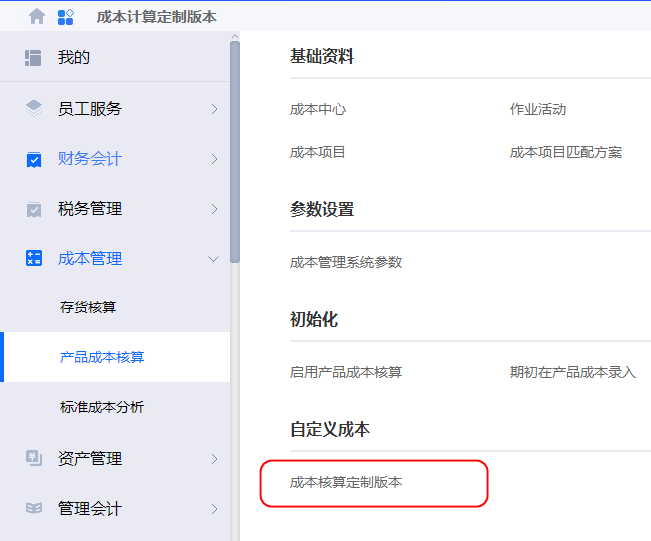Click the 管理会计 book icon
This screenshot has width=651, height=541.
click(x=34, y=509)
